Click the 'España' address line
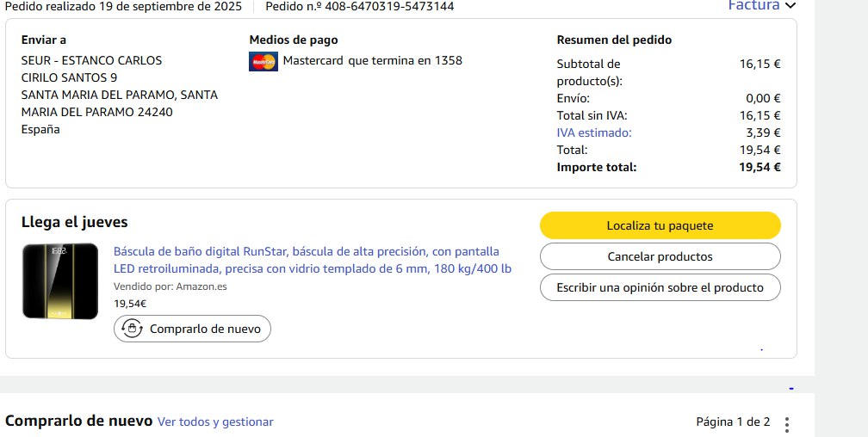868x437 pixels. click(40, 129)
